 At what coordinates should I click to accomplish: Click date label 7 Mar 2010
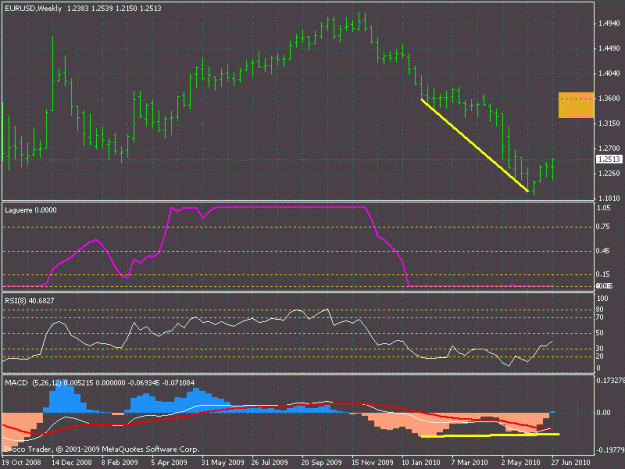470,463
